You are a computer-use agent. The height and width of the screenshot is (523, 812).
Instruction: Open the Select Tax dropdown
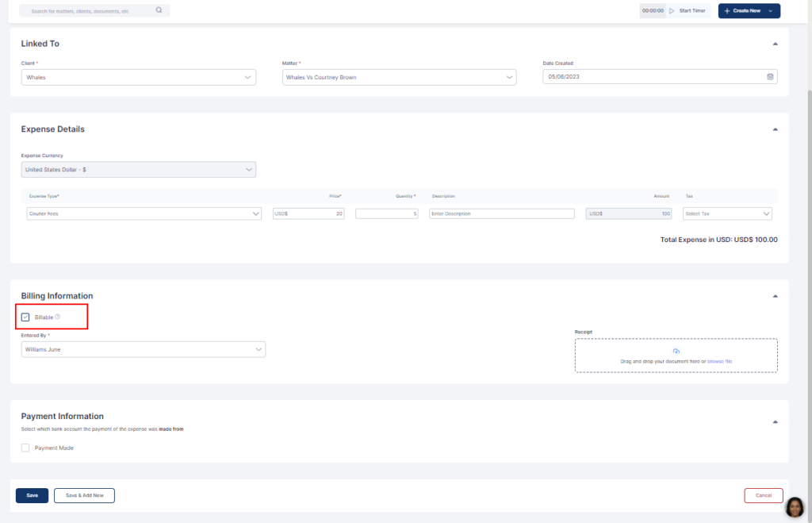pyautogui.click(x=727, y=213)
